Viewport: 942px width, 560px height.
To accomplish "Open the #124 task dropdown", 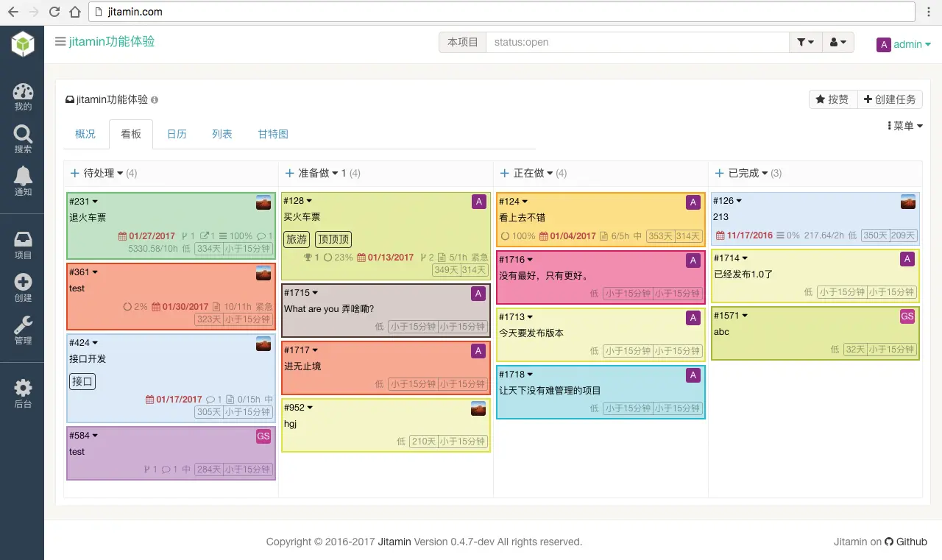I will 513,201.
